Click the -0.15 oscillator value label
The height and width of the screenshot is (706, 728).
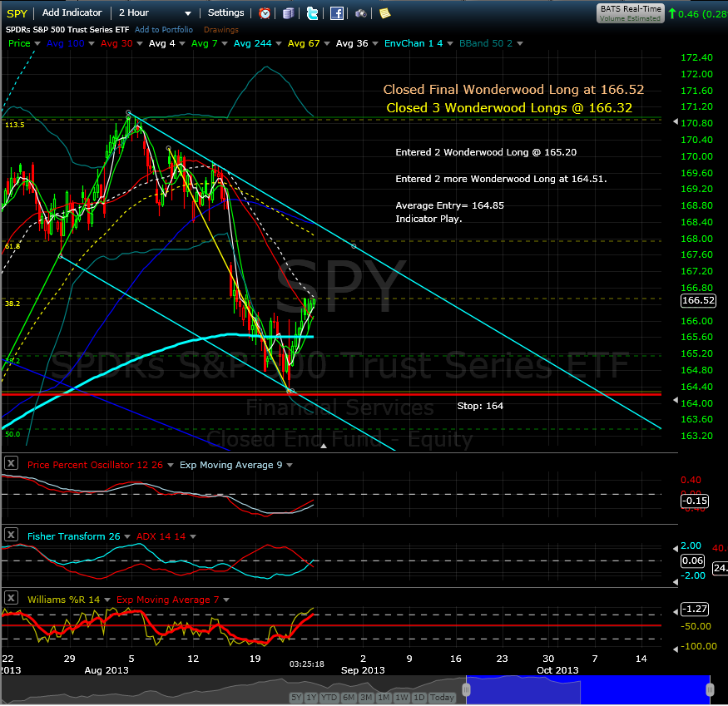pyautogui.click(x=695, y=501)
